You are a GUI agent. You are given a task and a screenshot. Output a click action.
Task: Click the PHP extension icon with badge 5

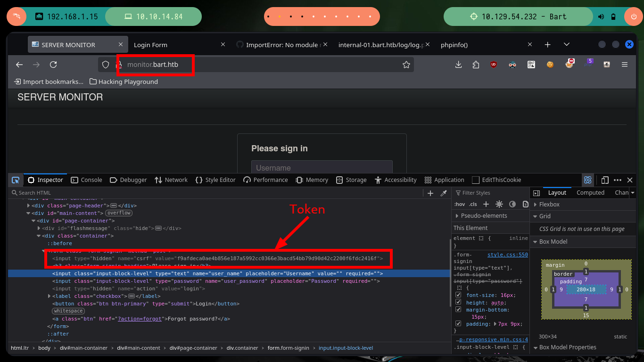click(x=588, y=63)
